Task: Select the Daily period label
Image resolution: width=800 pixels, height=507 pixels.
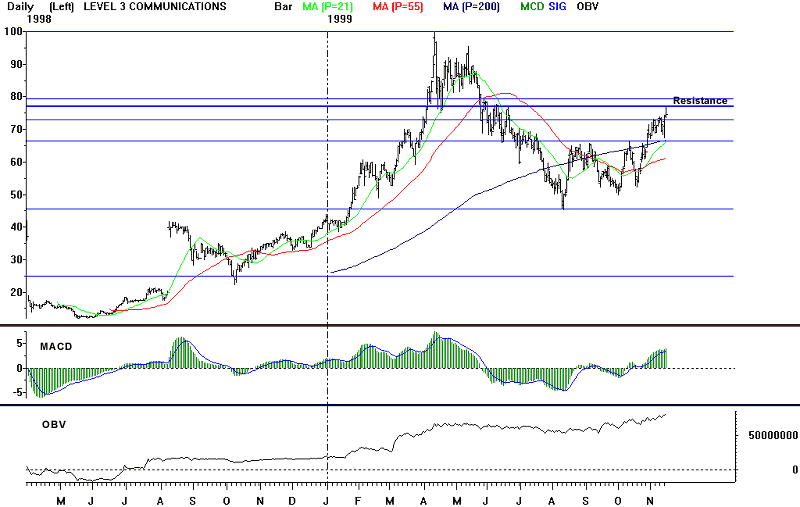Action: (x=20, y=7)
